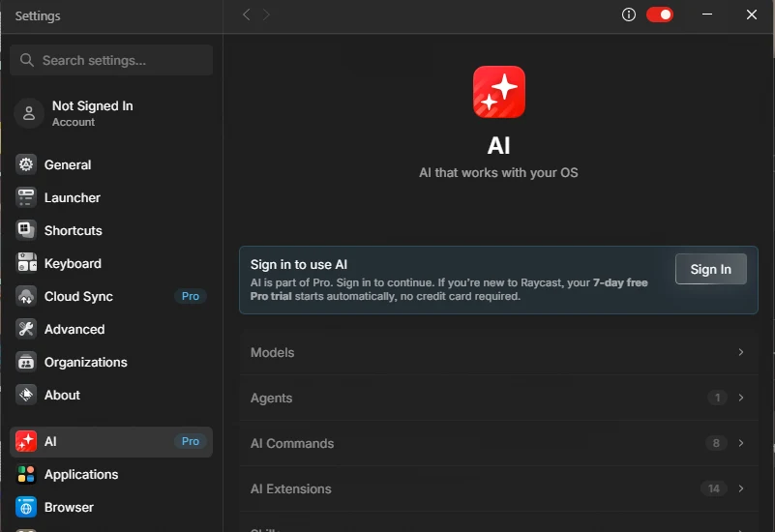Select Advanced in the sidebar
The image size is (775, 532).
[x=111, y=329]
